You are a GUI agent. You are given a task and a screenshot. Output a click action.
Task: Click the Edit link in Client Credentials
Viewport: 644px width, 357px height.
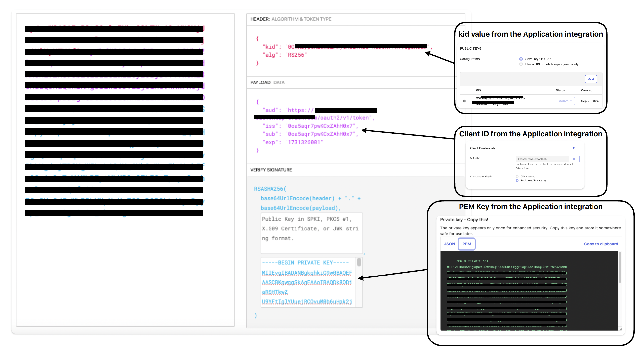575,148
